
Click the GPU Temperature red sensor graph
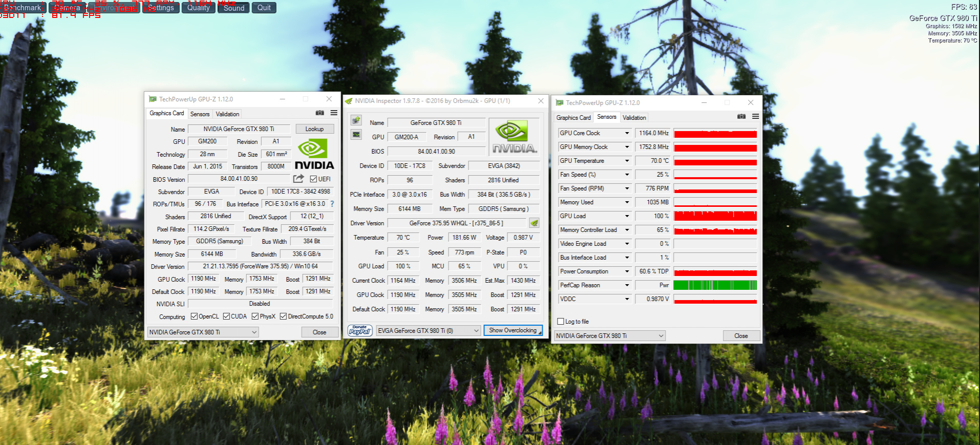[x=715, y=161]
